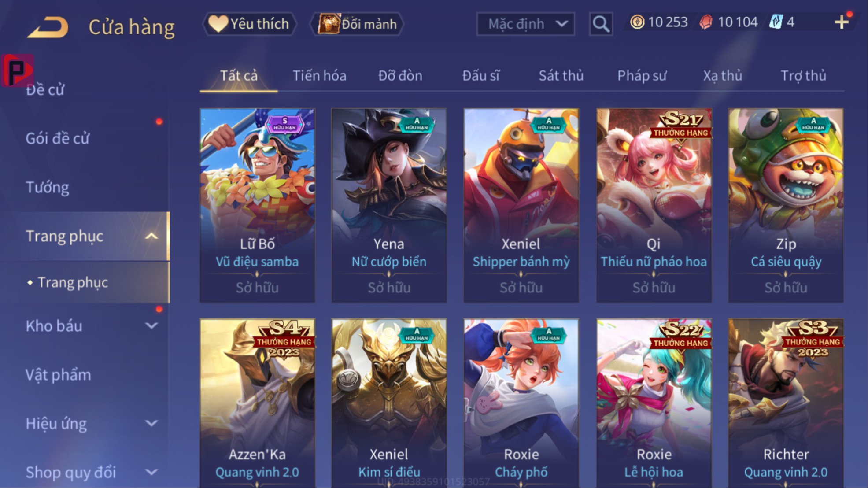
Task: Expand Shop quy đổi section
Action: 151,472
